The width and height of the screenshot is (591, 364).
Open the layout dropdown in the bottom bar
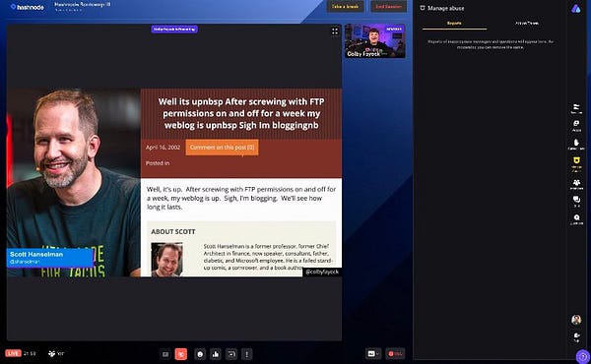click(x=372, y=353)
